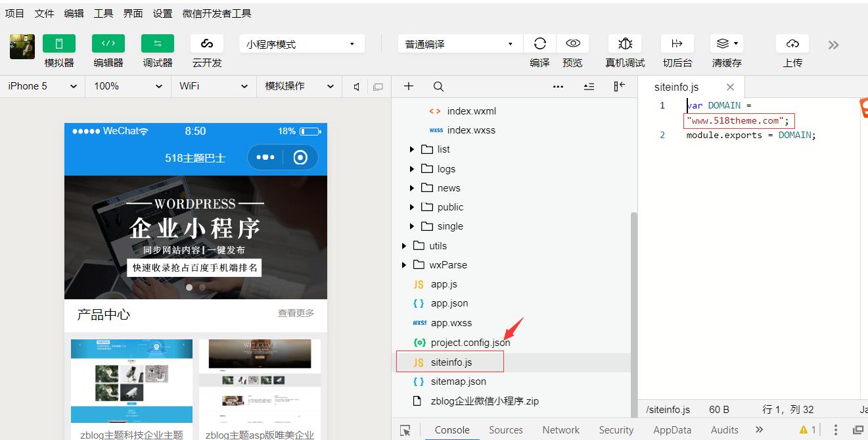
Task: Click the 编译 compile refresh icon
Action: click(x=540, y=43)
